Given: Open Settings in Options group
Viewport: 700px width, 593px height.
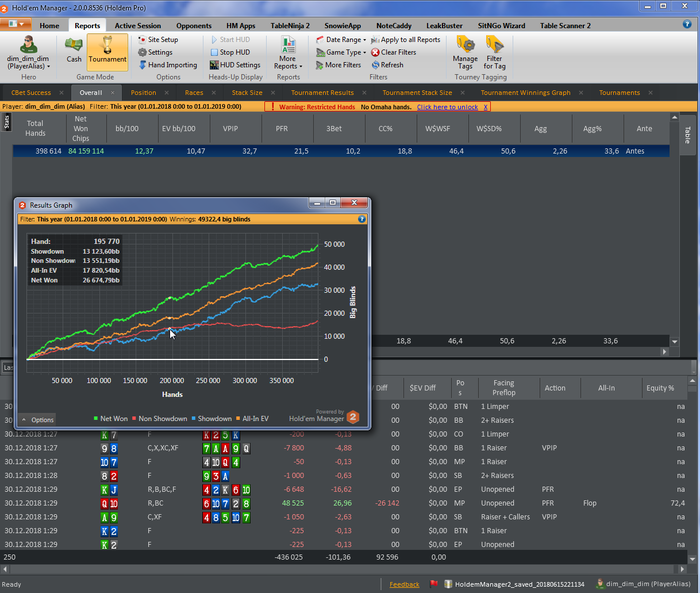Looking at the screenshot, I should click(x=155, y=52).
